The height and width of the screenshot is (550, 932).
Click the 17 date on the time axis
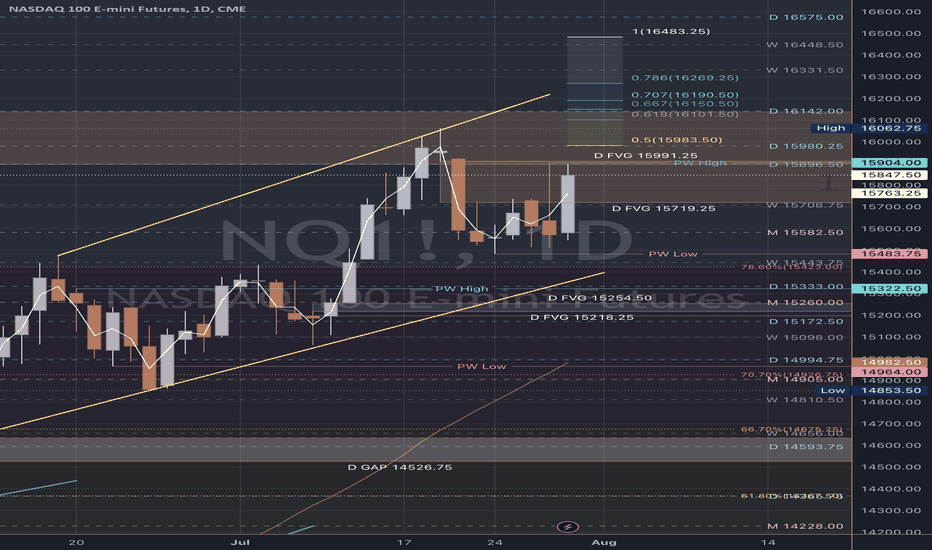(x=404, y=542)
